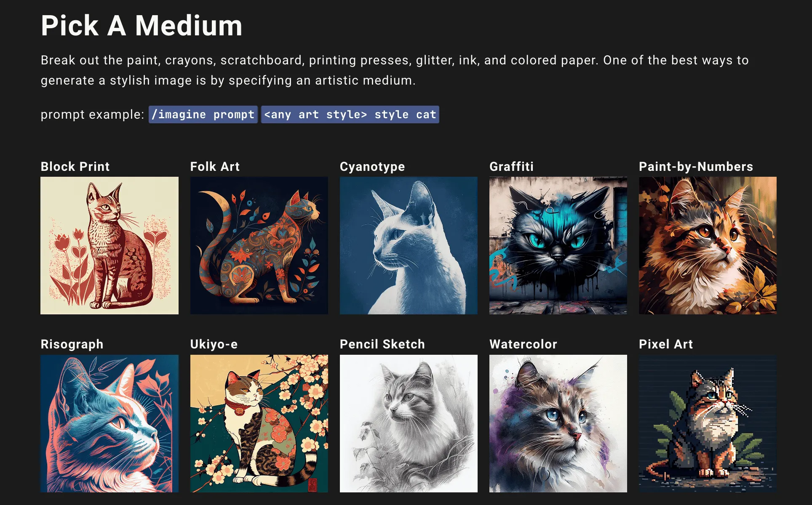Click the /imagine prompt code snippet
Viewport: 812px width, 505px height.
tap(203, 114)
